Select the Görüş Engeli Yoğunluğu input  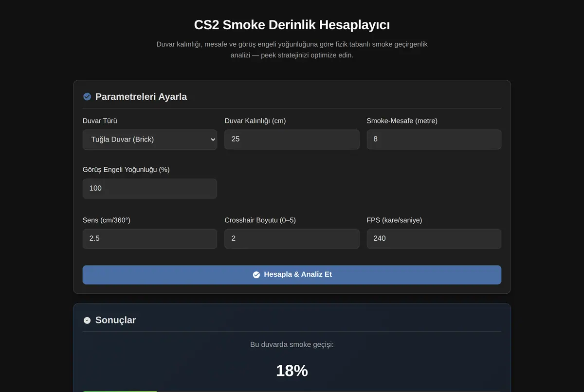coord(150,189)
